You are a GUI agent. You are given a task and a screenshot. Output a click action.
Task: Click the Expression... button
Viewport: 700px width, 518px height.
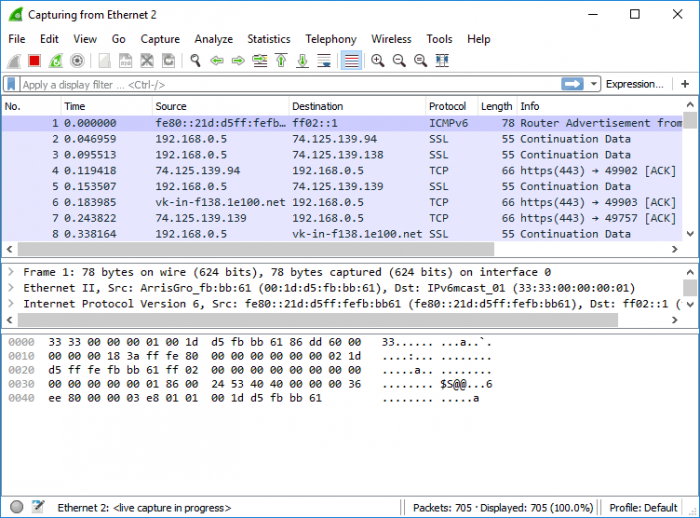pyautogui.click(x=634, y=84)
